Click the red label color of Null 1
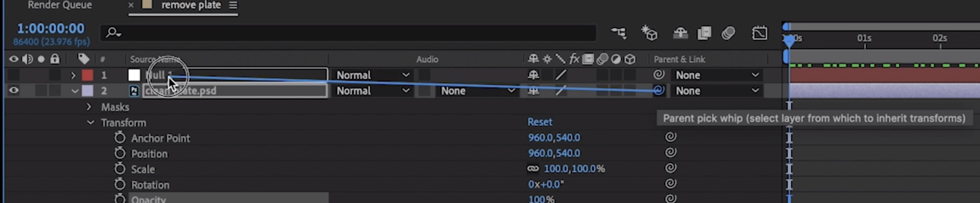Screen dimensions: 980x203 [x=87, y=75]
